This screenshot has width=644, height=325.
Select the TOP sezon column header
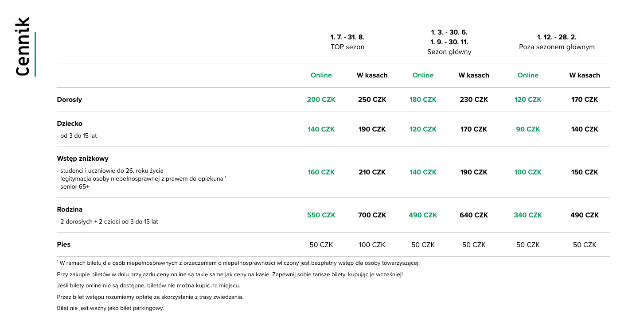347,42
